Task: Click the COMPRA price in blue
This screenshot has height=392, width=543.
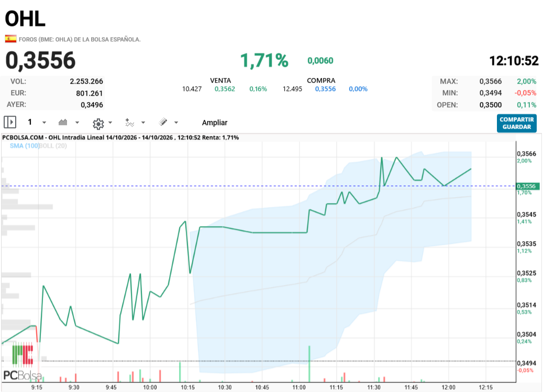Action: 326,89
